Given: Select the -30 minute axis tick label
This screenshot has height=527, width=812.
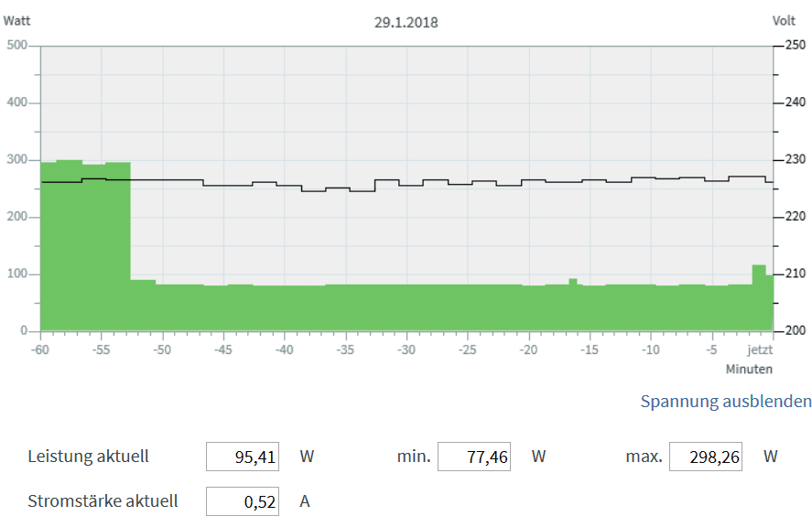Looking at the screenshot, I should pyautogui.click(x=406, y=350).
